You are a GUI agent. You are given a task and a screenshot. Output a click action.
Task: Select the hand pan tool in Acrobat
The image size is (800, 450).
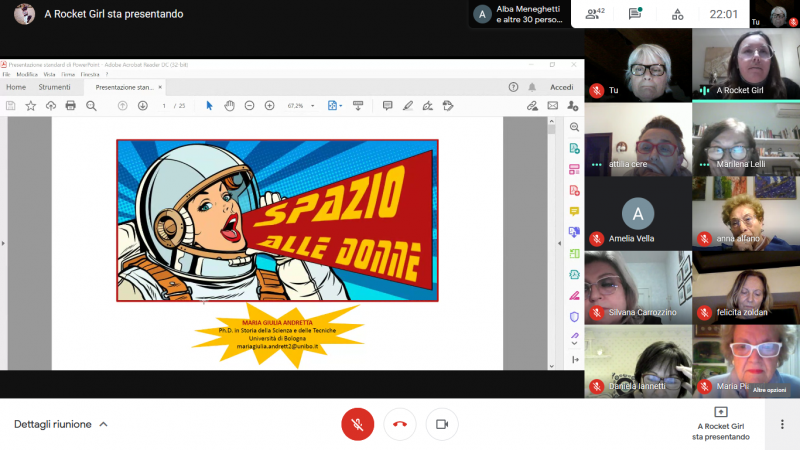(230, 106)
